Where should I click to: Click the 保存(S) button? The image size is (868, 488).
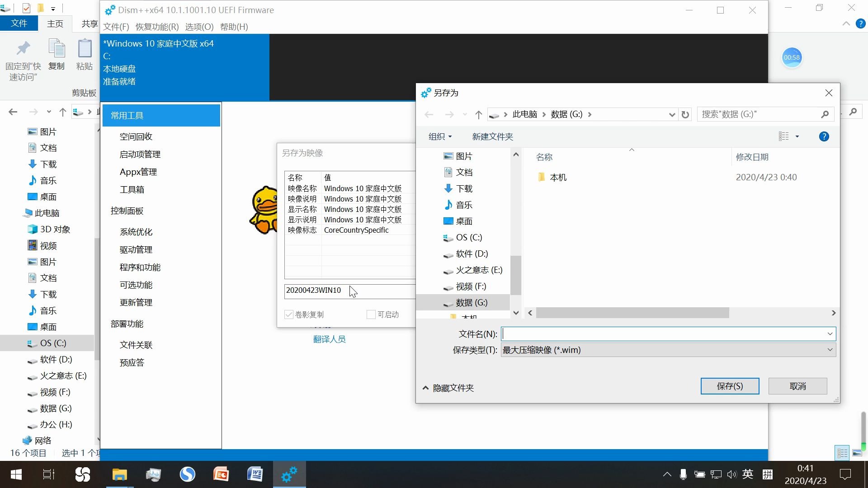(x=730, y=386)
